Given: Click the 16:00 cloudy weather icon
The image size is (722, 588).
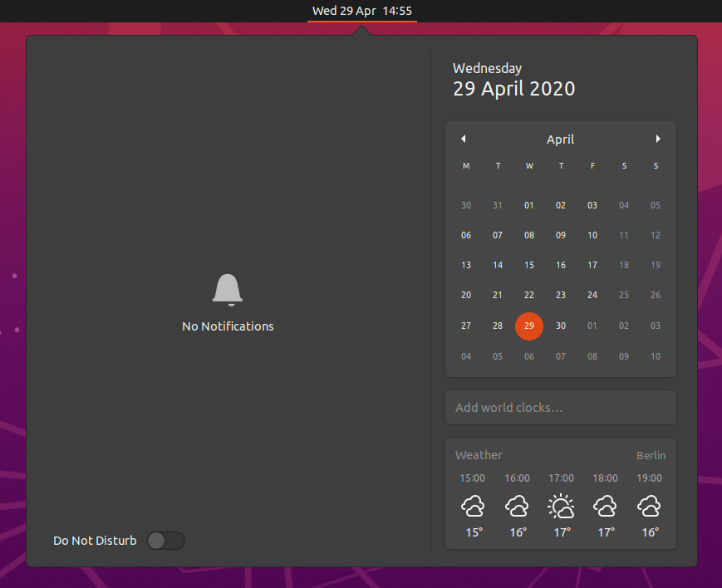Looking at the screenshot, I should tap(517, 506).
